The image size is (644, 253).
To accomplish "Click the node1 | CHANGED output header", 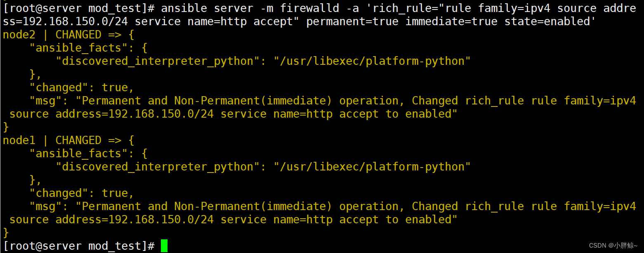I will (x=52, y=140).
